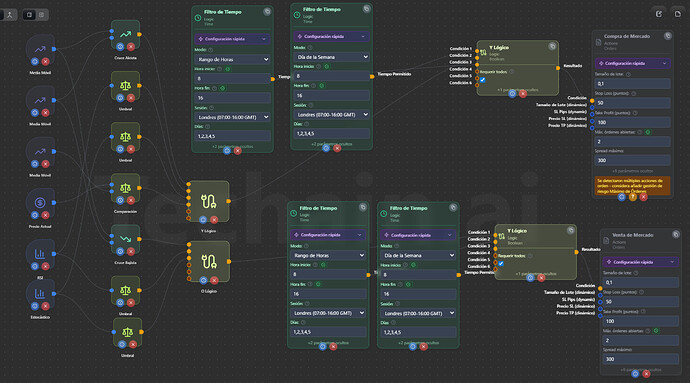Delete the RSI indicator node
Viewport: 690px width, 383px height.
[45, 266]
